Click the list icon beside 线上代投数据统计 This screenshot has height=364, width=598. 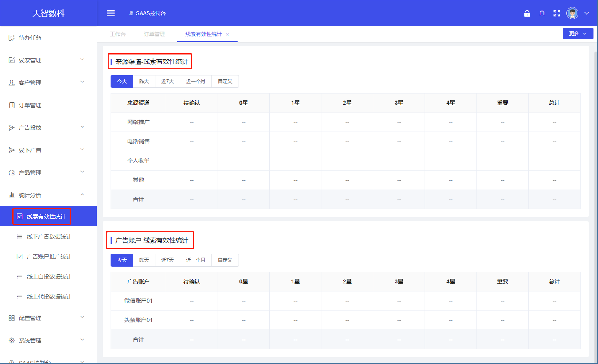coord(20,297)
